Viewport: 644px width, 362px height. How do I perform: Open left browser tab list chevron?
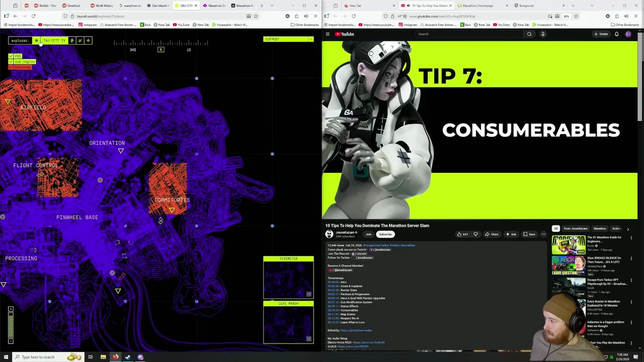(x=272, y=6)
